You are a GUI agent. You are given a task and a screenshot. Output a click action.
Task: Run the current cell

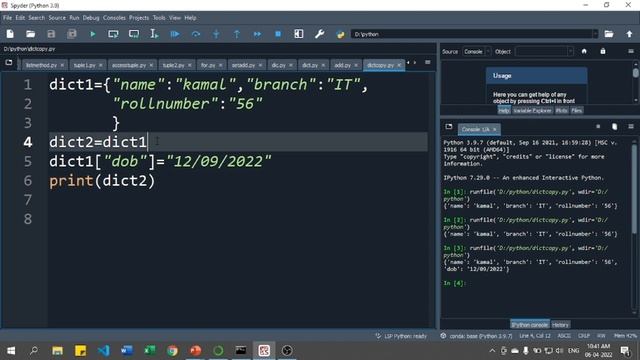[113, 34]
